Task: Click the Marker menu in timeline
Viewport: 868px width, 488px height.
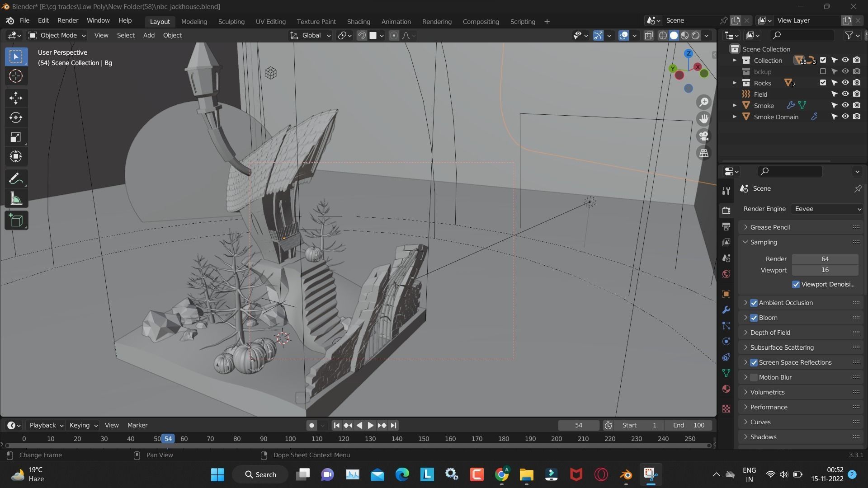Action: [x=137, y=425]
